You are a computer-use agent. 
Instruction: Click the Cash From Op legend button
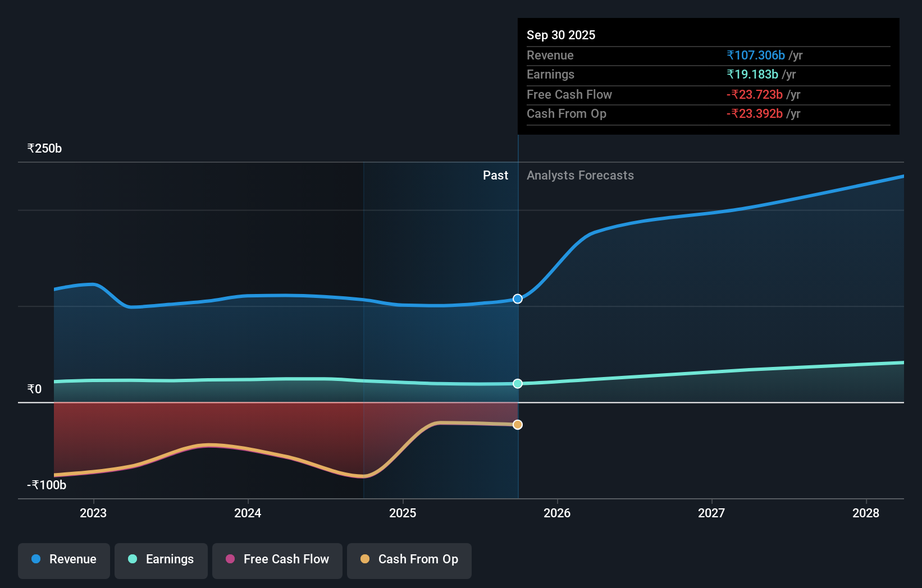point(409,559)
